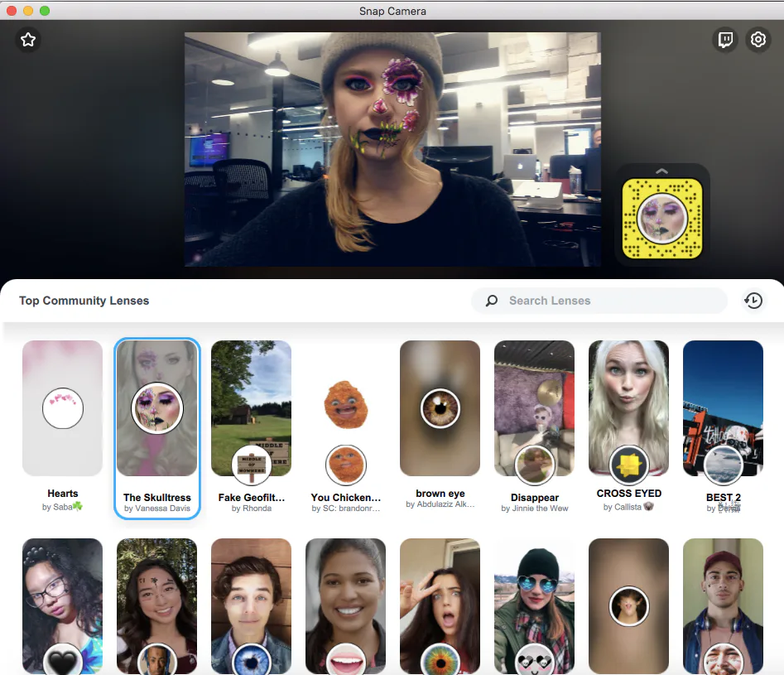784x675 pixels.
Task: Open the Twitch integration icon
Action: point(725,40)
